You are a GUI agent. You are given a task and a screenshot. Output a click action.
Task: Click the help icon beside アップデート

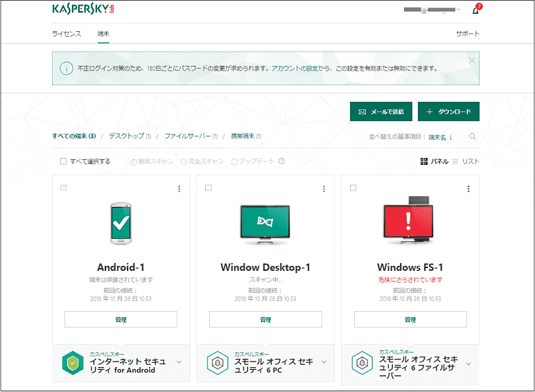coord(281,161)
